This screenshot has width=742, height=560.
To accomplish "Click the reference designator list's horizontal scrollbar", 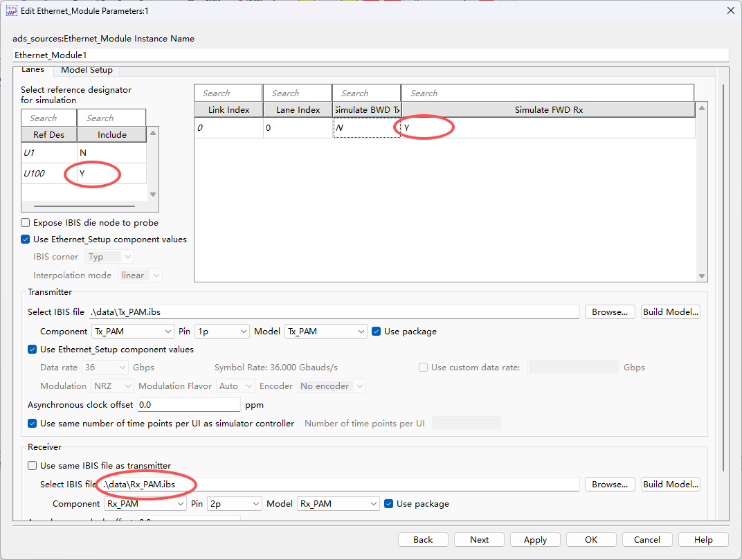I will click(x=84, y=206).
